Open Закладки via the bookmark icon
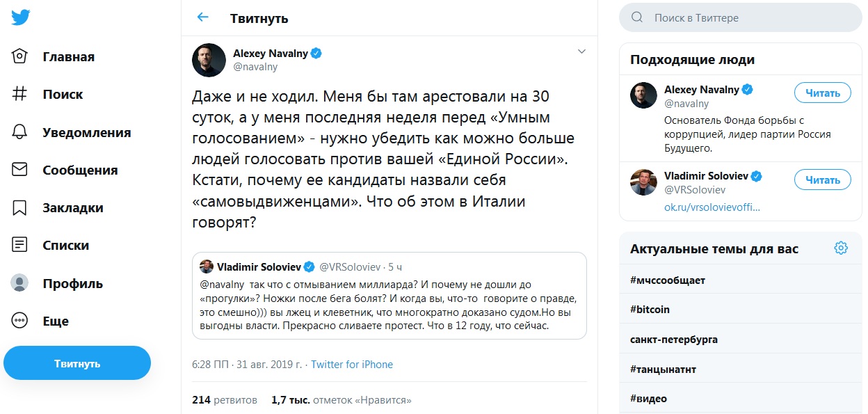The image size is (868, 414). point(20,207)
